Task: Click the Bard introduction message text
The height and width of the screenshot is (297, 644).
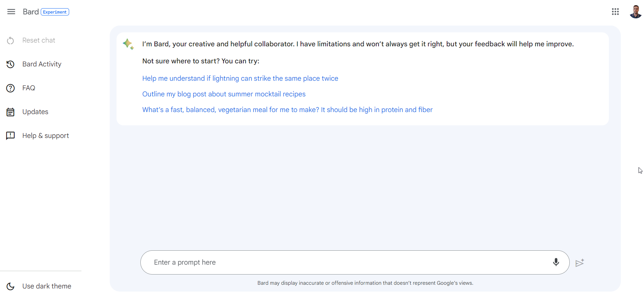Action: point(358,44)
